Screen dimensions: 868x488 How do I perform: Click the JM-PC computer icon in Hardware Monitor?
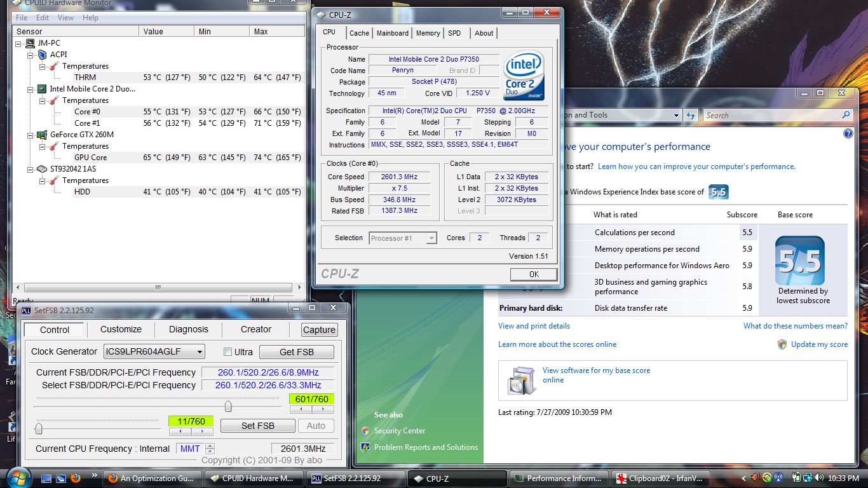(x=30, y=43)
